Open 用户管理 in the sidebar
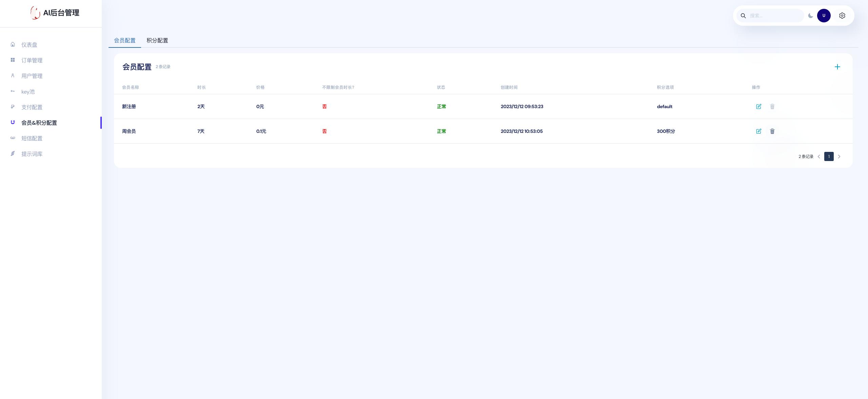The width and height of the screenshot is (868, 399). pos(32,76)
